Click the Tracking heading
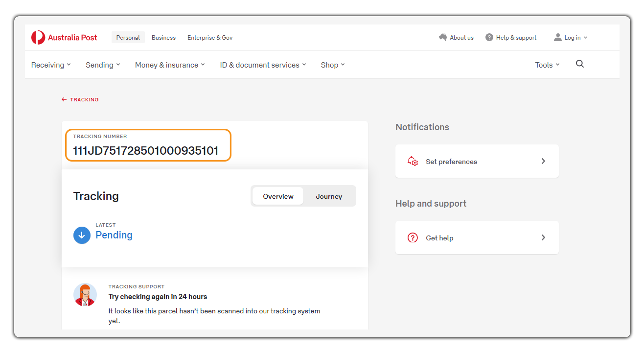Viewport: 644px width, 353px height. (96, 196)
